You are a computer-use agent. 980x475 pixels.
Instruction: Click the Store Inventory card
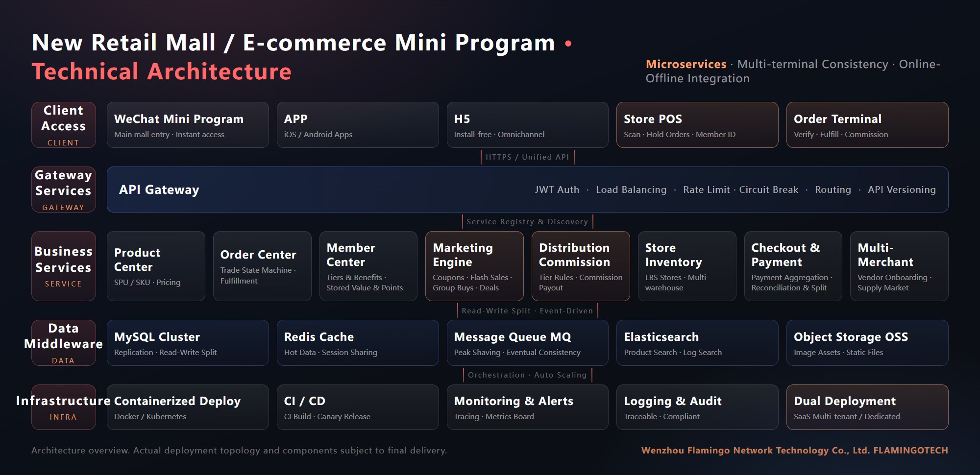pos(687,266)
